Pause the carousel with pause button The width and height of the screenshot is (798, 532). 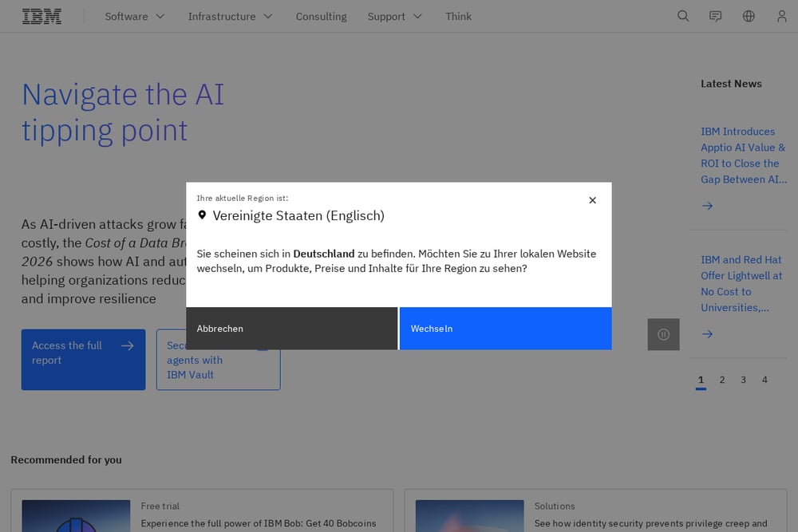point(663,334)
